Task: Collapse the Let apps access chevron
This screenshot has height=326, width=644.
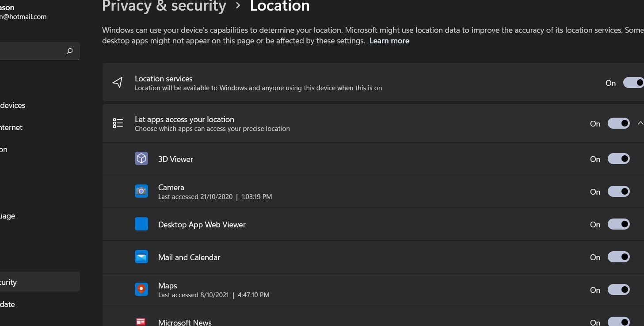Action: (640, 123)
